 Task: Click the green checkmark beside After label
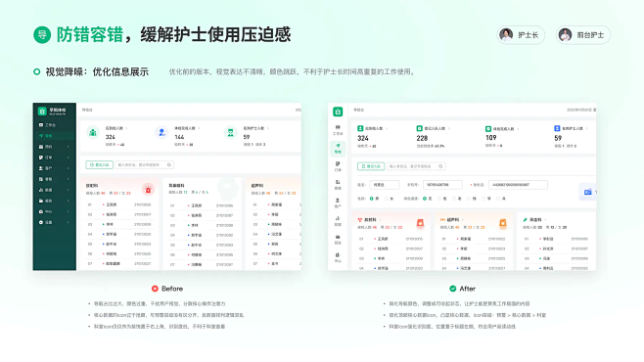point(452,289)
